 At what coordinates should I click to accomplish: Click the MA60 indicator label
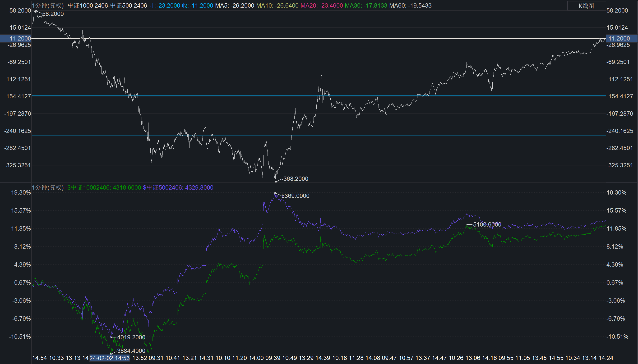coord(410,5)
